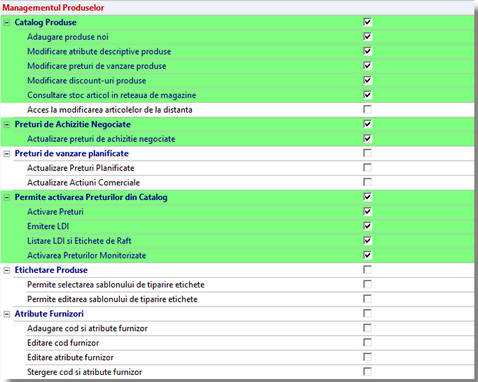This screenshot has height=382, width=478.
Task: Check the Atribute Furnizori checkbox
Action: coord(367,313)
